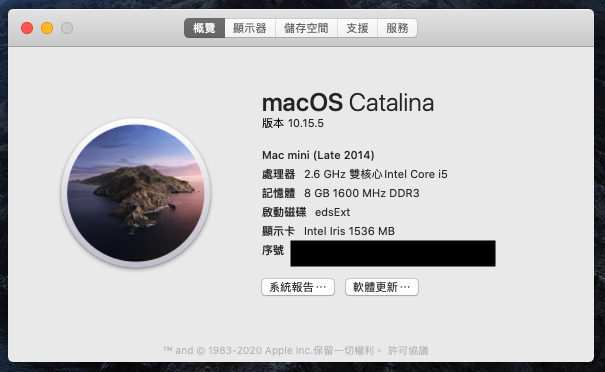Click the 系統報告 button
This screenshot has width=605, height=372.
coord(298,287)
